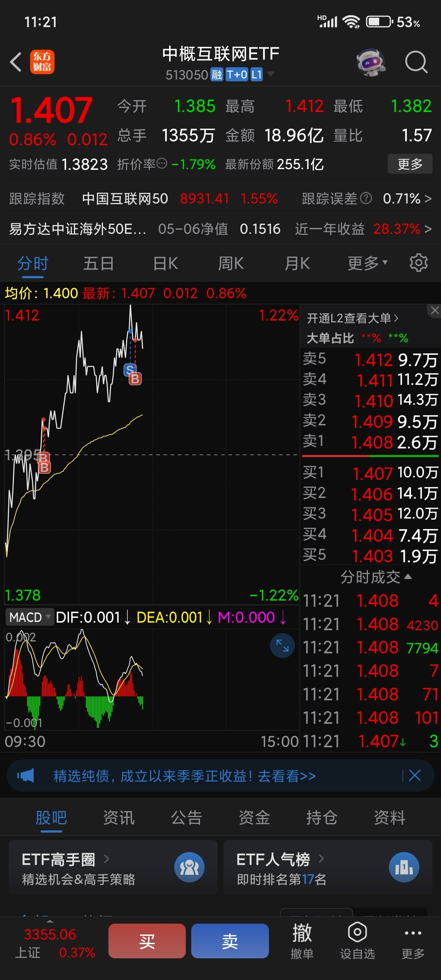Open 开通L2查看大单 link
Viewport: 441px width, 980px height.
coord(352,318)
